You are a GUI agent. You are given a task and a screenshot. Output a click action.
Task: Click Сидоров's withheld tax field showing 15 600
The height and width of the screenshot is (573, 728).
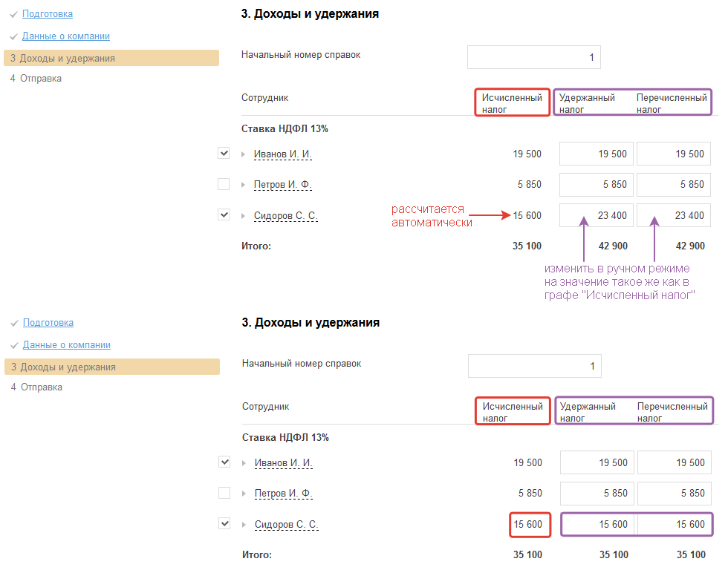[x=597, y=525]
